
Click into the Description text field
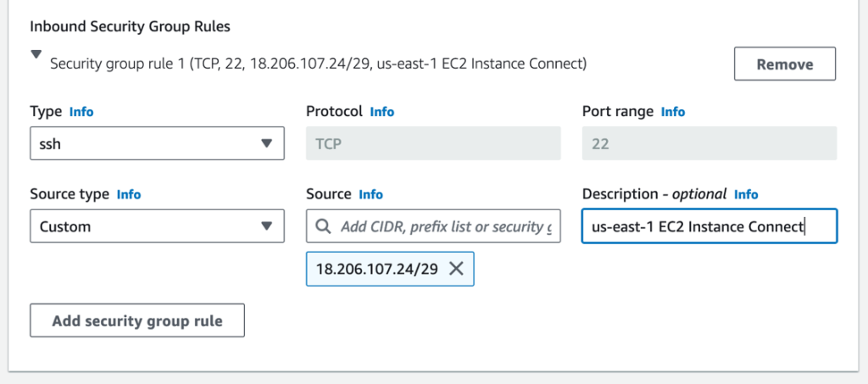click(x=709, y=227)
